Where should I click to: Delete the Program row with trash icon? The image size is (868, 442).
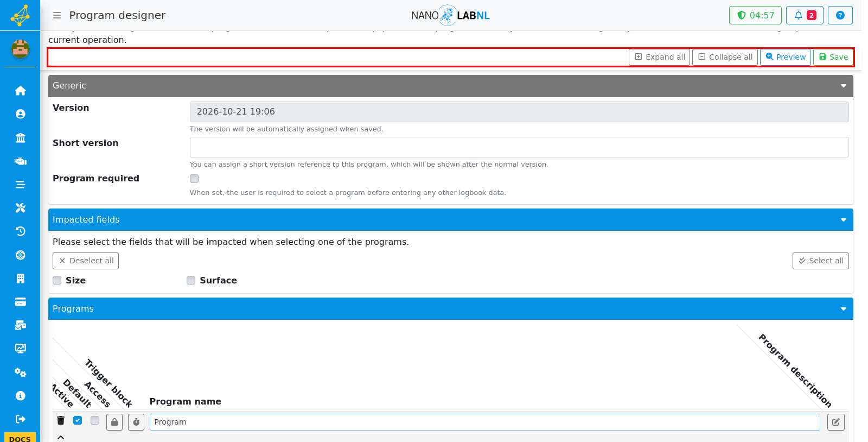point(61,420)
